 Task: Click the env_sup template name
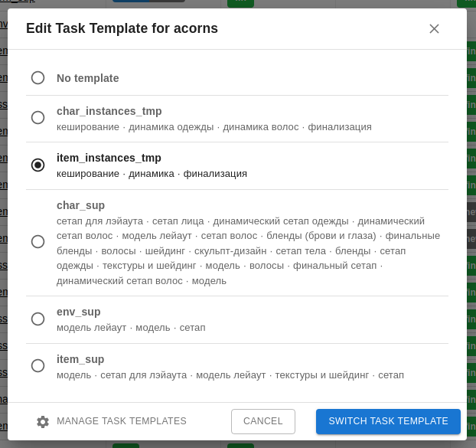(x=78, y=312)
